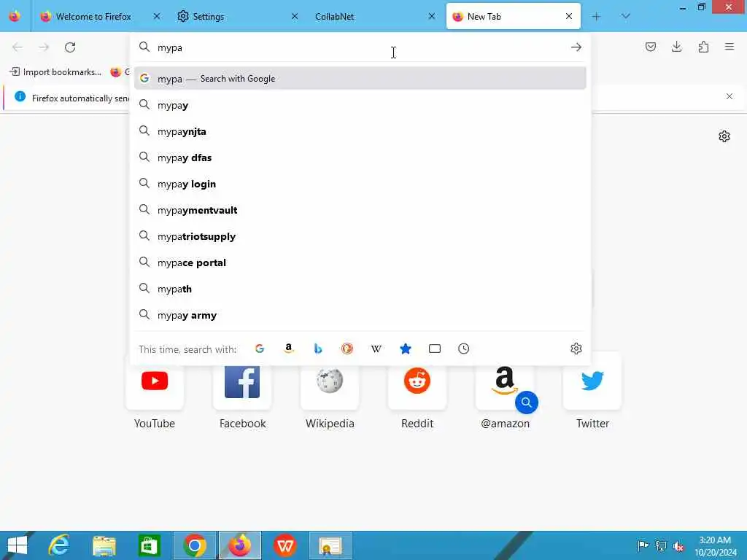Select 'mypatriotsupply' suggestion

[360, 236]
